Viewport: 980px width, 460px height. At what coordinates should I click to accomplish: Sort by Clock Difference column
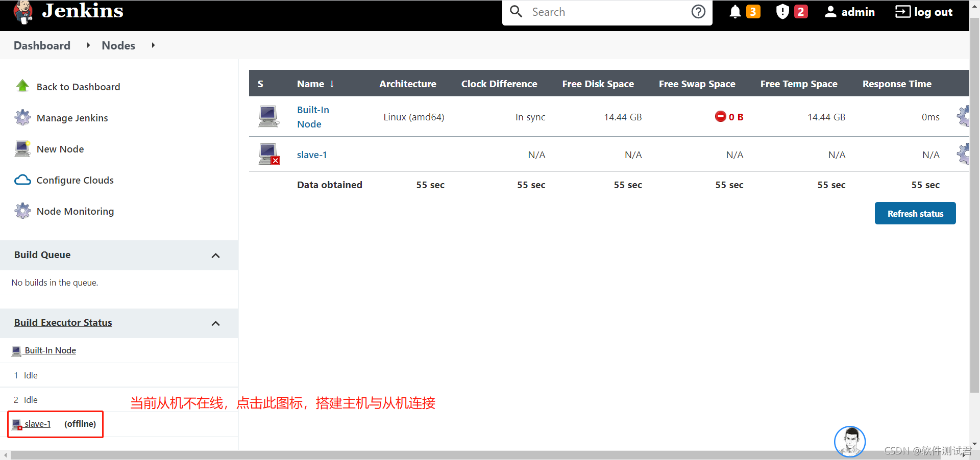[499, 84]
